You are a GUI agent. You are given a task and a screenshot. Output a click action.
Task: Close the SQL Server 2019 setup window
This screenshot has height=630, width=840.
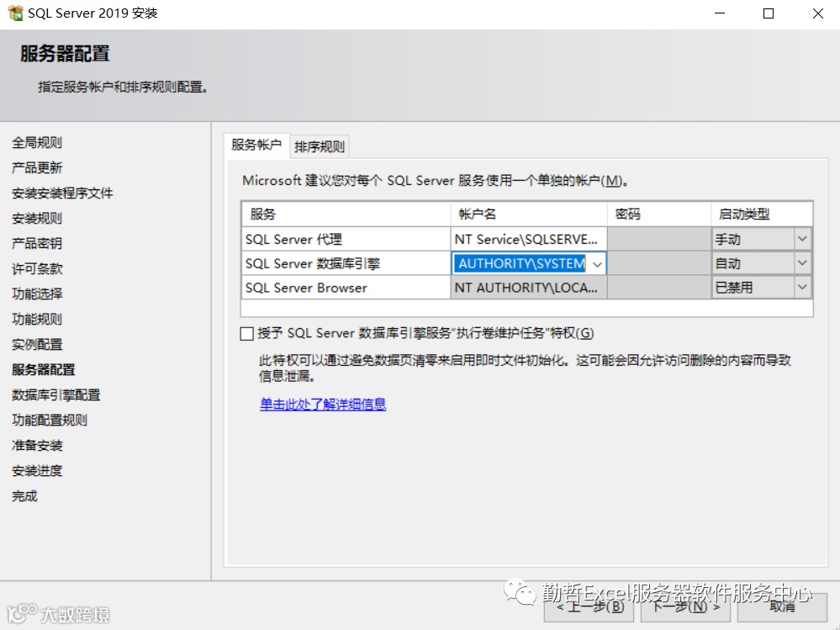click(817, 13)
